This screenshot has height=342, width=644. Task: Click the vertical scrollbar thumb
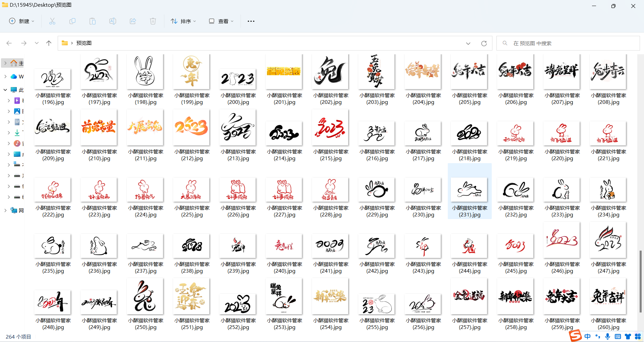pos(640,281)
